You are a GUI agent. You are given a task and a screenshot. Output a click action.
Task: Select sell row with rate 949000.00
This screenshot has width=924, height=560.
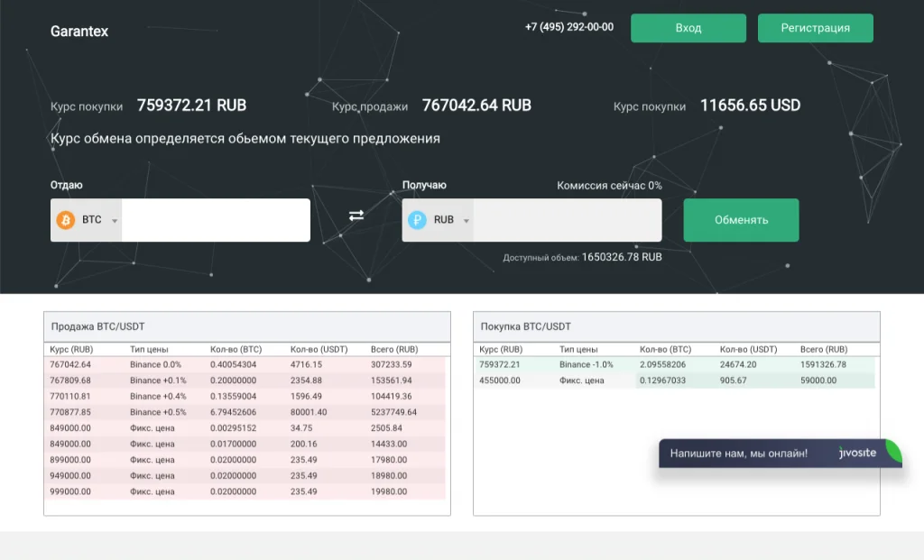(x=247, y=476)
